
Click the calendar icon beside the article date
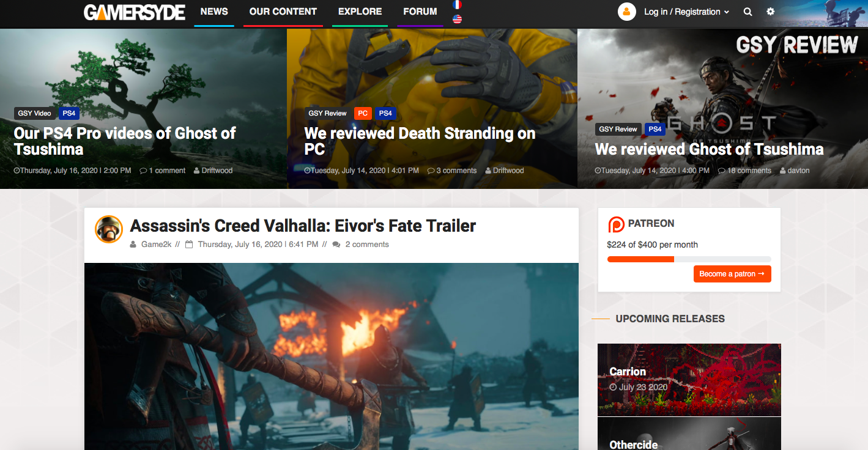point(189,245)
